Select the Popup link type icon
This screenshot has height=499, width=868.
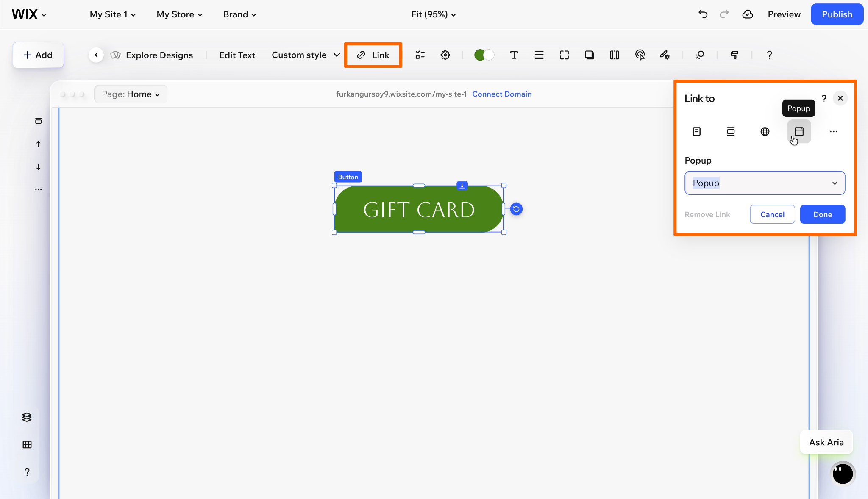(799, 131)
